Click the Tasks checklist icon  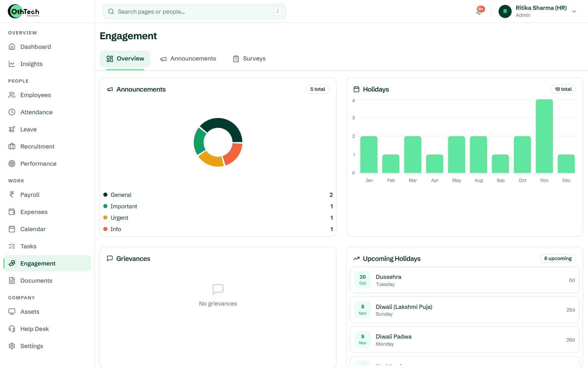coord(12,246)
